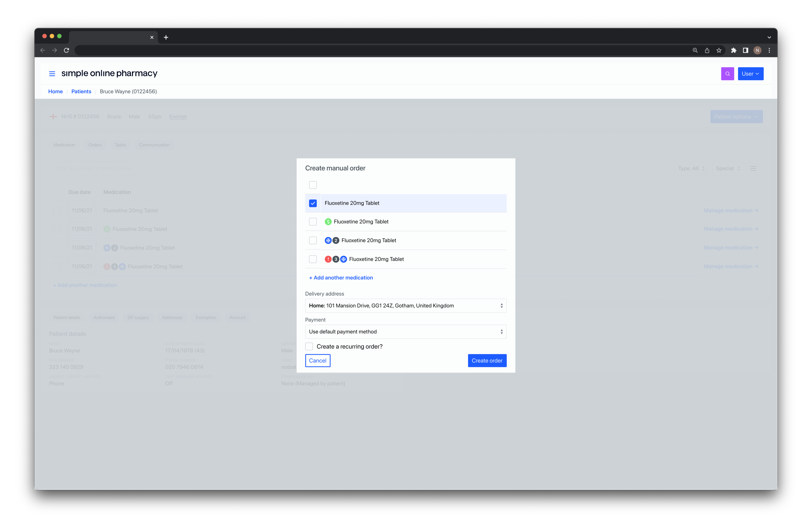The height and width of the screenshot is (531, 812).
Task: Open the Special filter dropdown
Action: (x=728, y=168)
